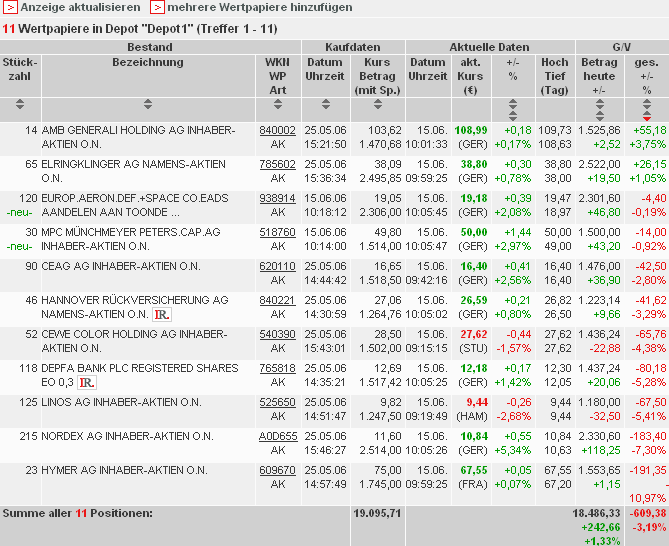Sort by lower arrows in Betrag heute column

[599, 116]
